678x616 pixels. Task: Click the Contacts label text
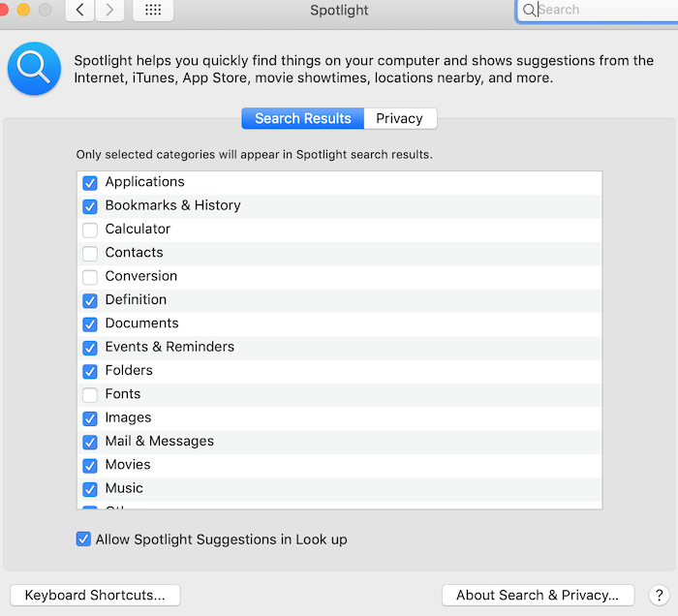[x=134, y=253]
